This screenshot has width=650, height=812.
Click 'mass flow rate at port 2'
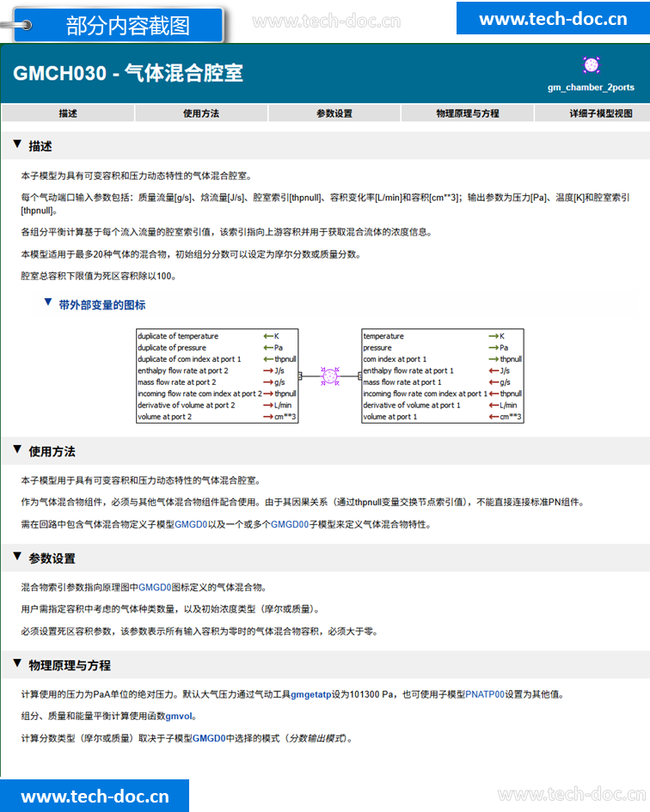pos(177,382)
